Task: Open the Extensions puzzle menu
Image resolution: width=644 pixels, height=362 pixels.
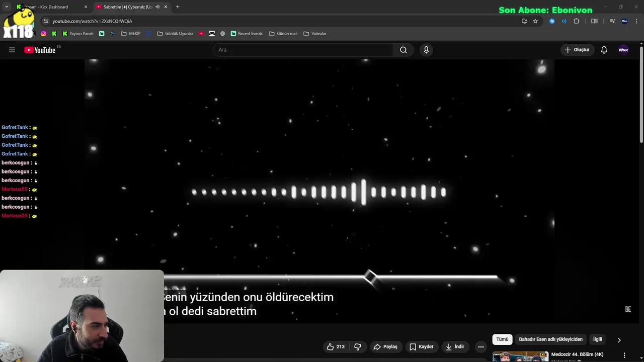Action: pyautogui.click(x=577, y=21)
